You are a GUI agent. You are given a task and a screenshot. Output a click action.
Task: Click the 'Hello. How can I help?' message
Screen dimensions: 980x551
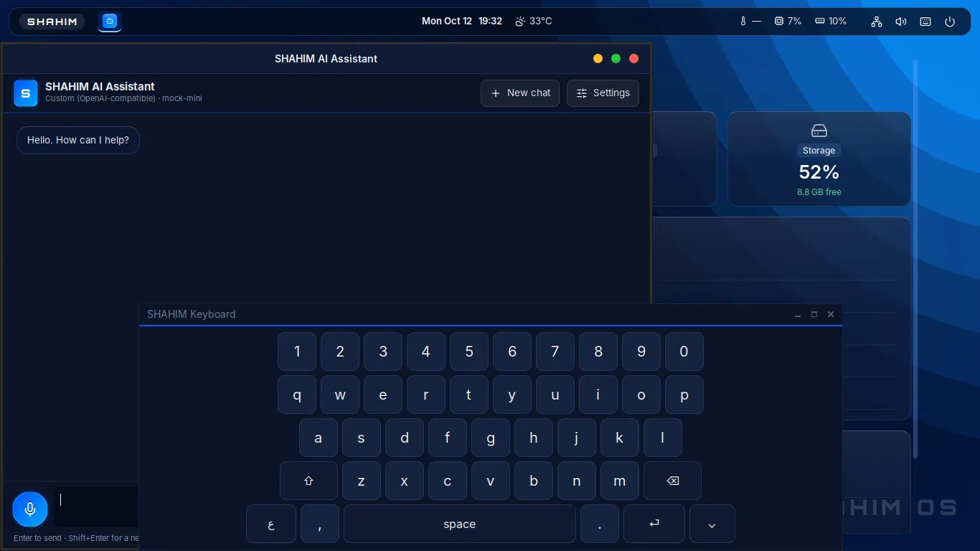pyautogui.click(x=78, y=140)
